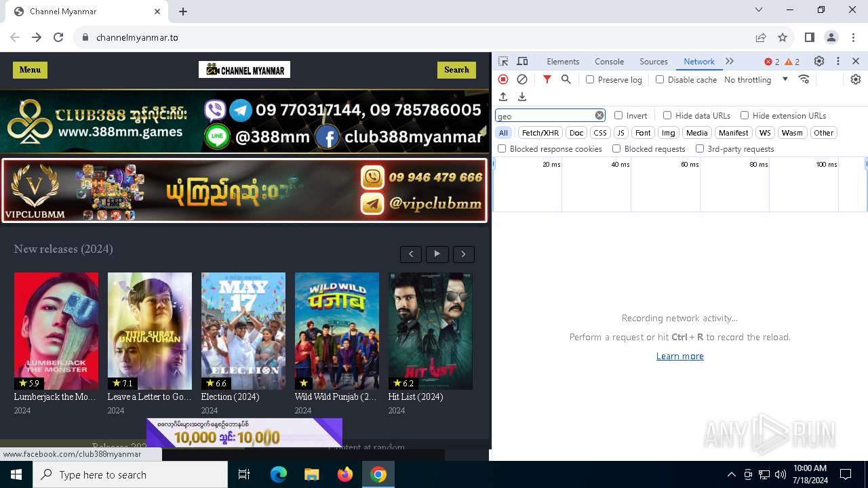Select the Network tab
The image size is (868, 488).
pyautogui.click(x=699, y=61)
